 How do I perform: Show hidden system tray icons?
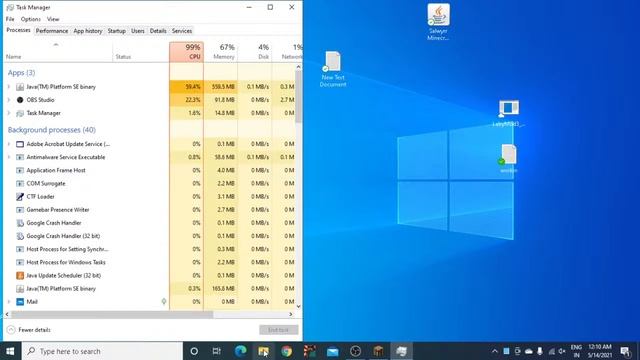[495, 351]
